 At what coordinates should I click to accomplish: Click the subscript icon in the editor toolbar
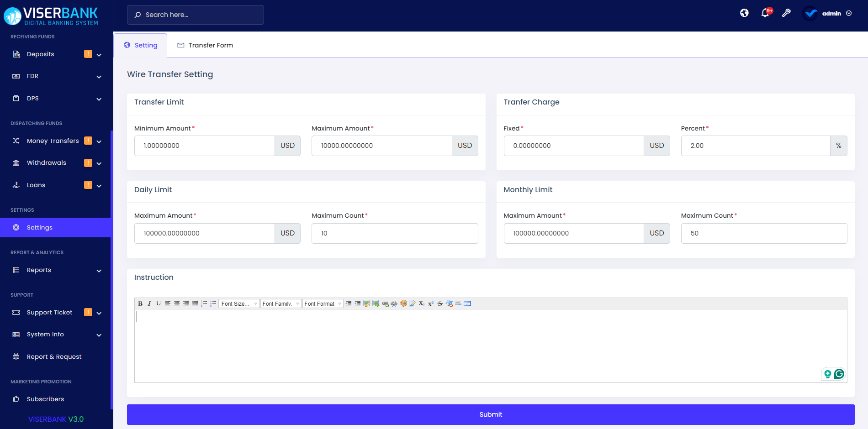pos(421,303)
